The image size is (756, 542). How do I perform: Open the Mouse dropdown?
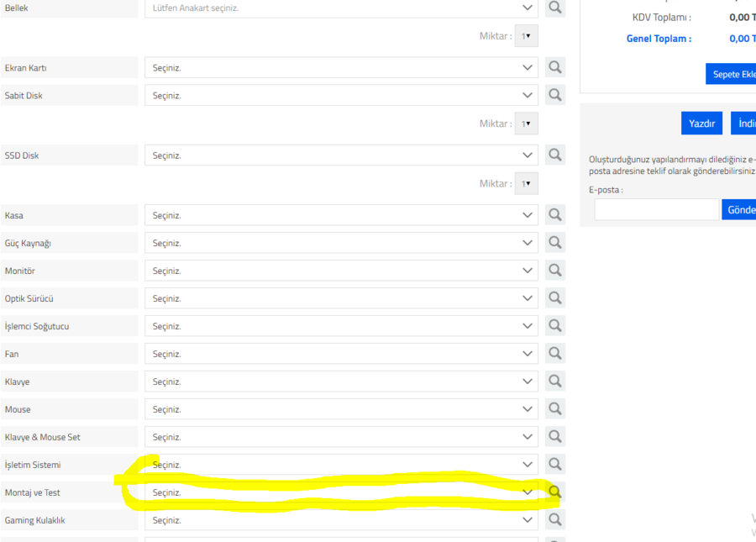click(341, 409)
